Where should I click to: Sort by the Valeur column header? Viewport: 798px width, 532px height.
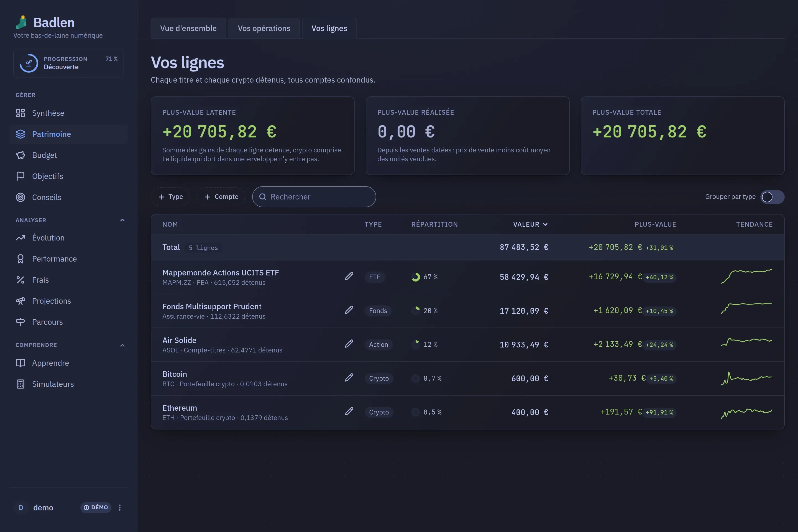(x=530, y=224)
